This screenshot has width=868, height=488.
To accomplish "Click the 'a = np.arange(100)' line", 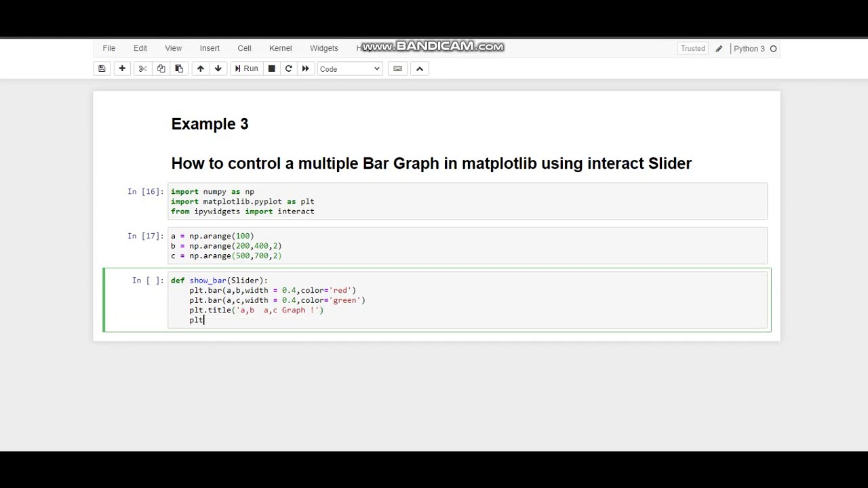I will [212, 237].
